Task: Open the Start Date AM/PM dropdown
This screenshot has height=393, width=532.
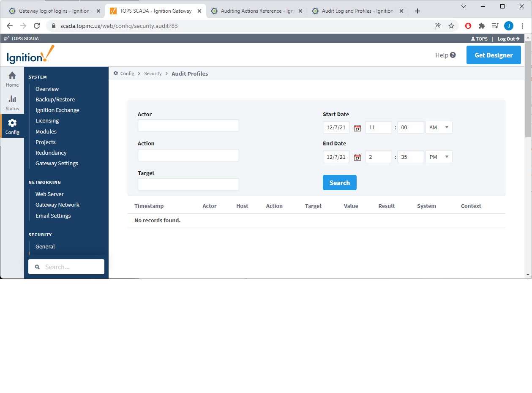Action: (x=439, y=127)
